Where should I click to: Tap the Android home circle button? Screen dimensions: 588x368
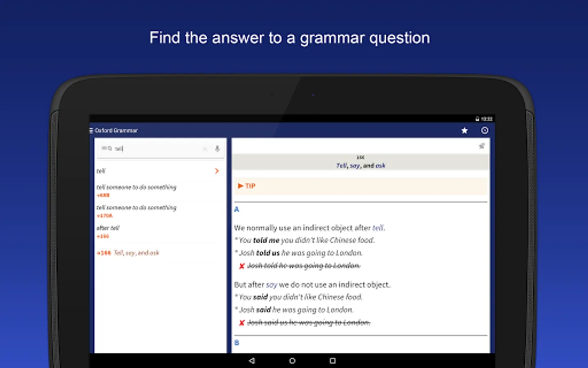[292, 361]
